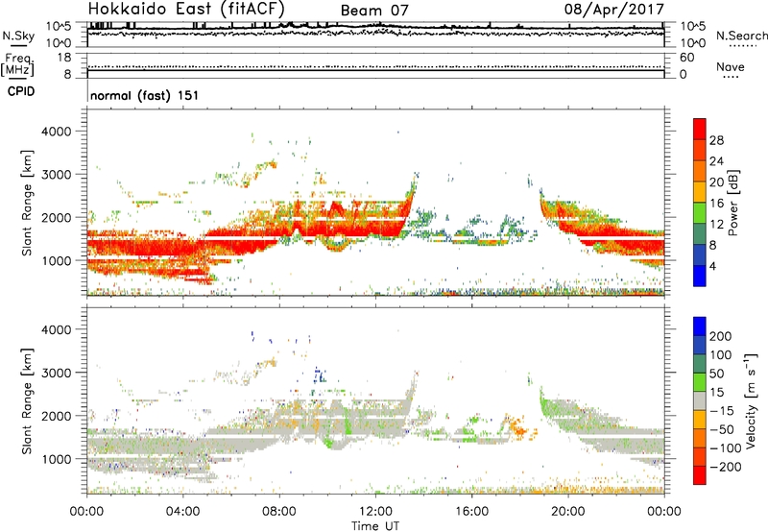The image size is (768, 532).
Task: Click the orange negative-velocity patch near 18:00 in velocity panel
Action: 518,427
